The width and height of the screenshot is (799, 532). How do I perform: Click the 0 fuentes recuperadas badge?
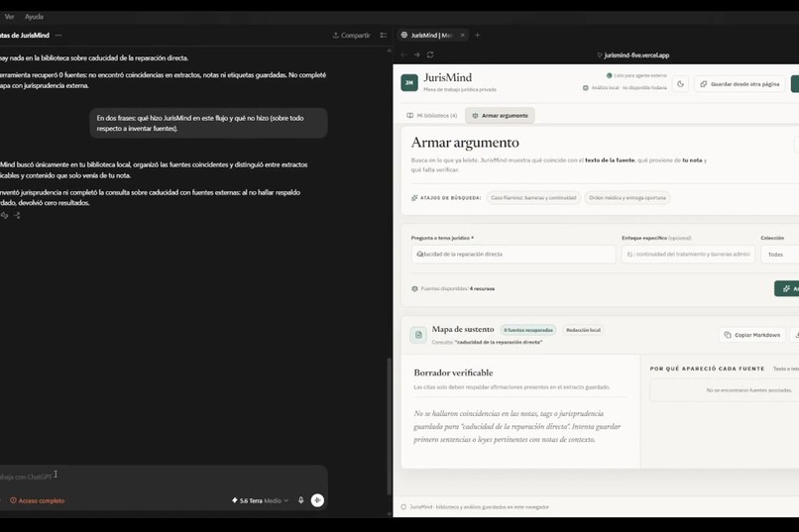(x=528, y=330)
